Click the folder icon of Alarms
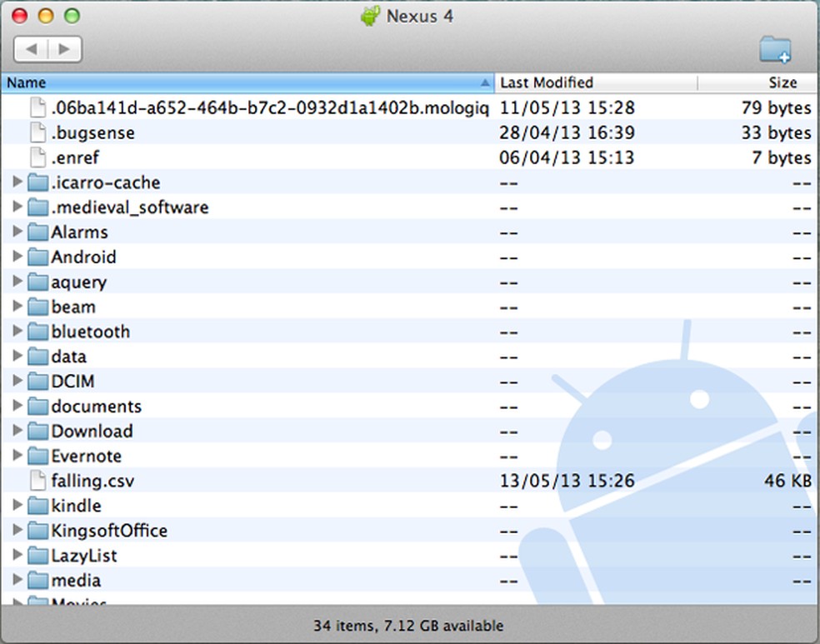The image size is (820, 644). tap(37, 232)
